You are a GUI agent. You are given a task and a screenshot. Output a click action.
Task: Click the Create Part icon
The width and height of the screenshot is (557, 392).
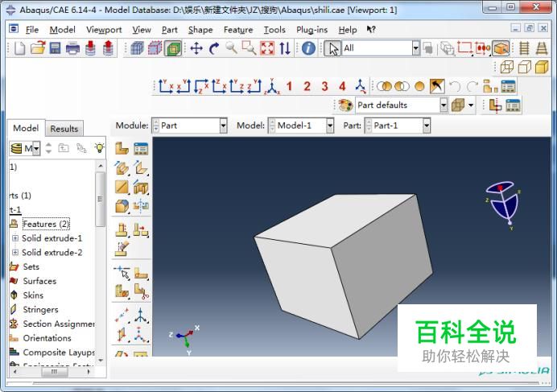[122, 149]
